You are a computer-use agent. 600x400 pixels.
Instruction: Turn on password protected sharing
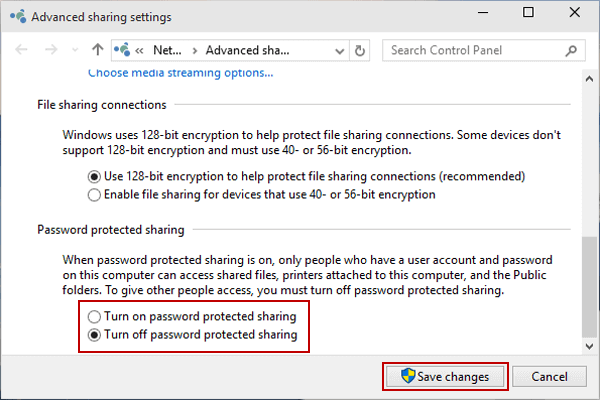click(94, 316)
